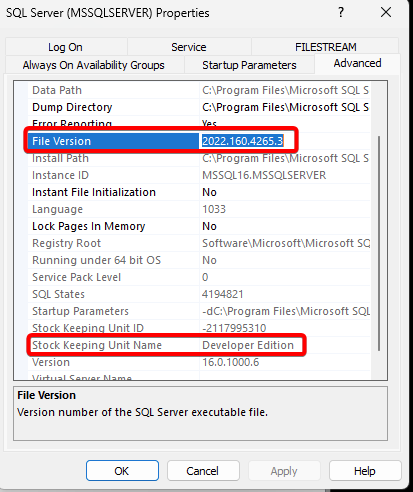413x492 pixels.
Task: Select the Service Pack Level property
Action: 77,277
